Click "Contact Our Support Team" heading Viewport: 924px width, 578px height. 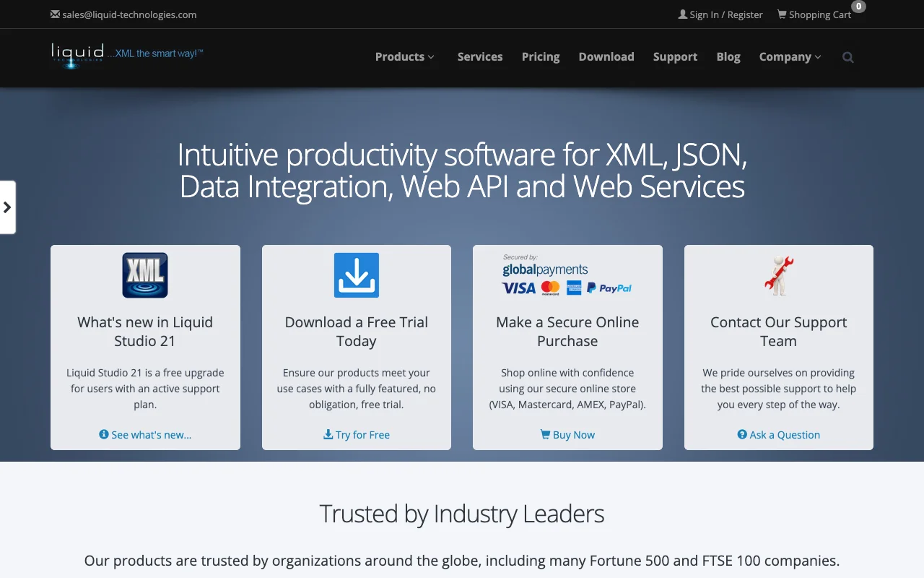pos(779,332)
